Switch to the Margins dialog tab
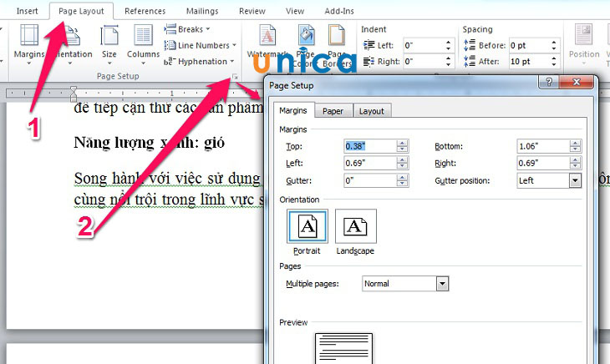The width and height of the screenshot is (610, 364). point(293,110)
